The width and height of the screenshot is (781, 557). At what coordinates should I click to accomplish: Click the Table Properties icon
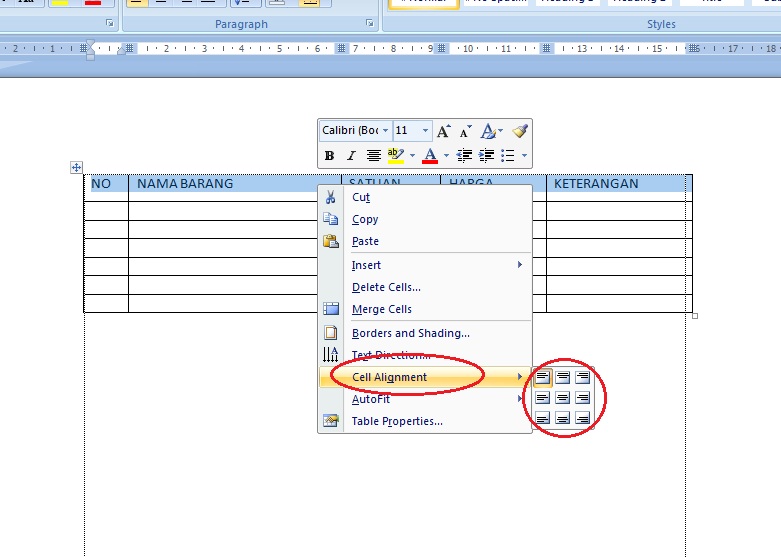click(331, 421)
